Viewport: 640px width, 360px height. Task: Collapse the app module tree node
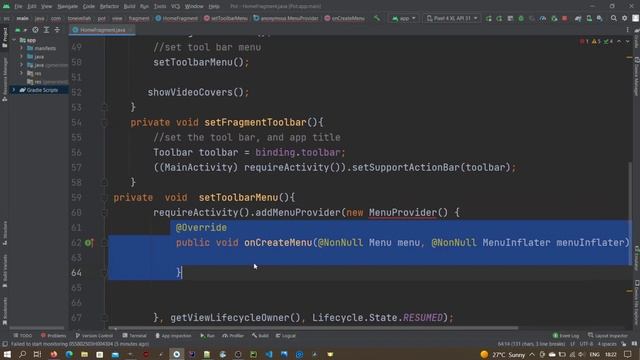[15, 40]
